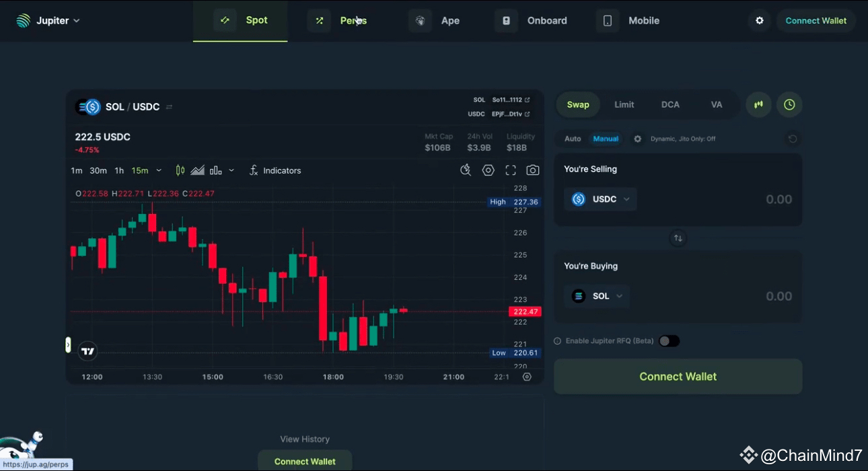This screenshot has width=868, height=471.
Task: Select the 30m chart interval
Action: coord(98,171)
